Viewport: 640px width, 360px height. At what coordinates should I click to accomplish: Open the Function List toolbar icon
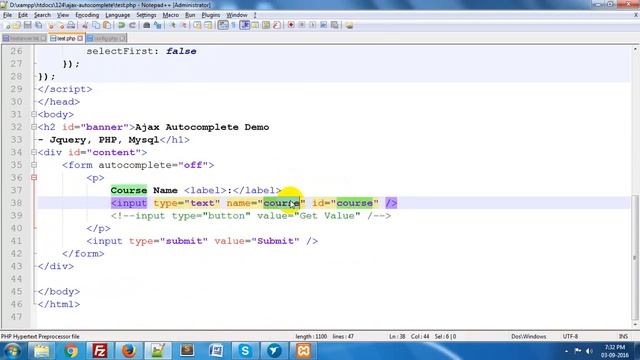coord(277,25)
